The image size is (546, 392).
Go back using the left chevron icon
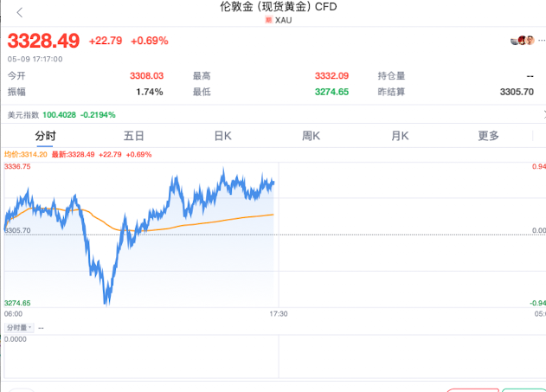20,13
